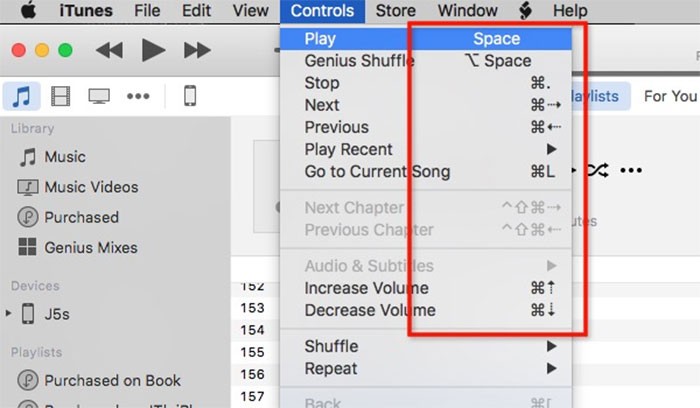Expand the Repeat submenu
The height and width of the screenshot is (408, 700).
pos(329,368)
